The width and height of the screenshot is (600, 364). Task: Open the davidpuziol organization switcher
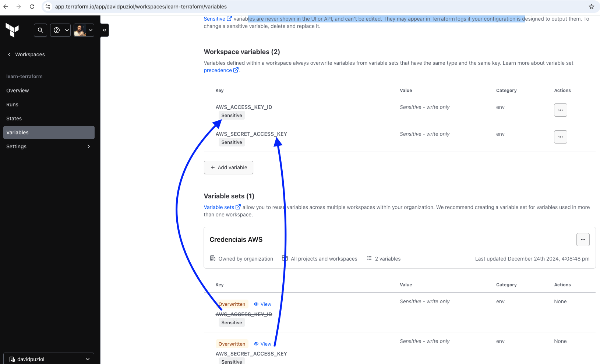tap(49, 359)
